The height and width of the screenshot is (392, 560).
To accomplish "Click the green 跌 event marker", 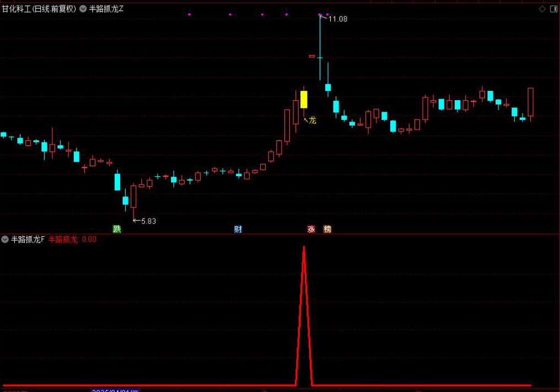I will point(117,229).
